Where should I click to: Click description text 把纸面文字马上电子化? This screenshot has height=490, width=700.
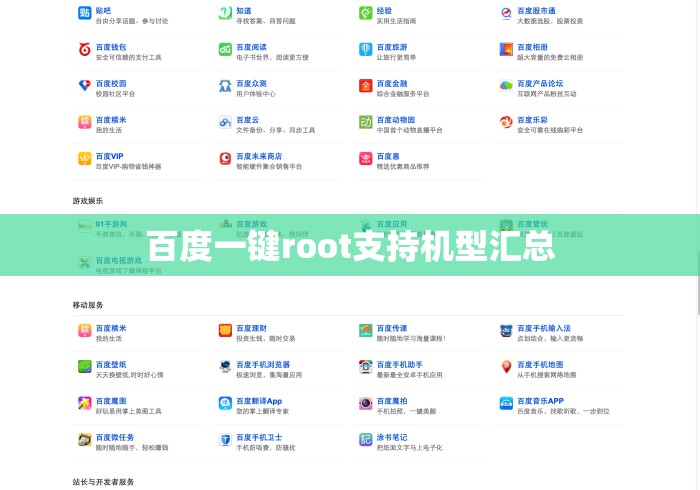[409, 448]
